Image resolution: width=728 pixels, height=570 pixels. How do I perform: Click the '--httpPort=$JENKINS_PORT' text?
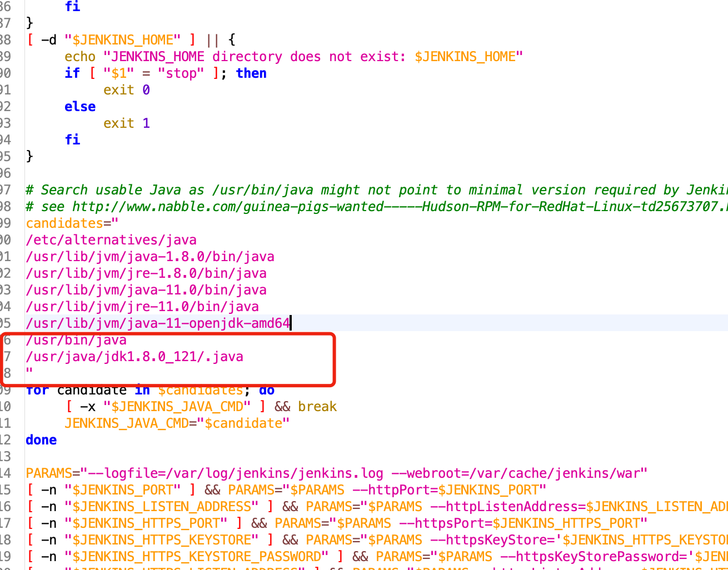click(x=446, y=490)
